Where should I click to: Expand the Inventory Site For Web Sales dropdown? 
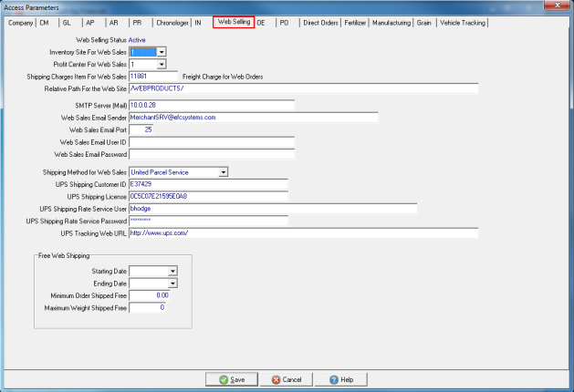(162, 54)
